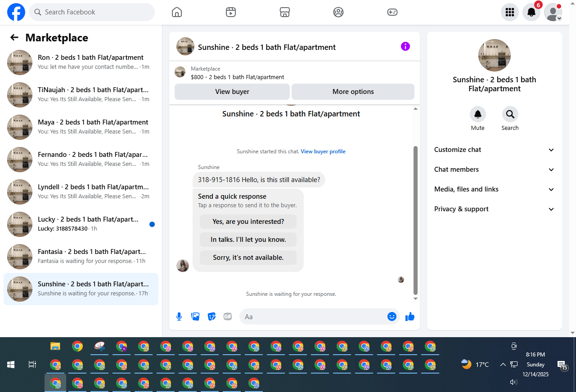The width and height of the screenshot is (576, 392).
Task: Expand Media, files and links section
Action: (495, 189)
